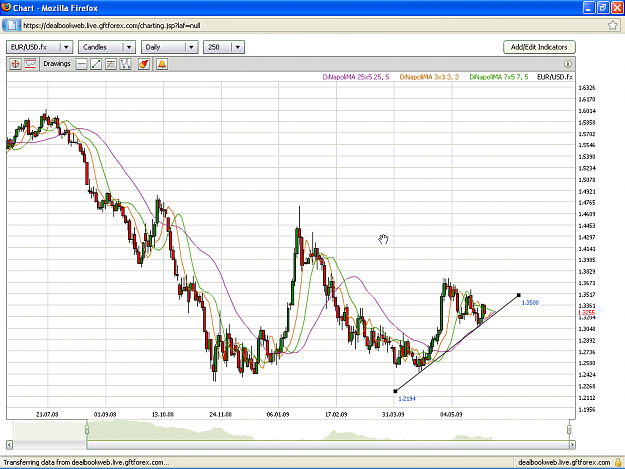This screenshot has width=625, height=469.
Task: Click the DiNapoliMA 3x3 indicator label
Action: pyautogui.click(x=429, y=77)
